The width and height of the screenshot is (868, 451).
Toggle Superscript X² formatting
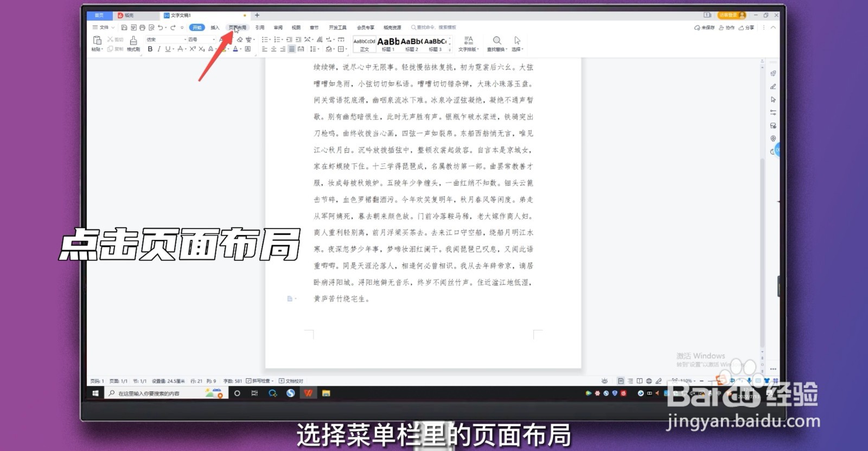pos(193,49)
